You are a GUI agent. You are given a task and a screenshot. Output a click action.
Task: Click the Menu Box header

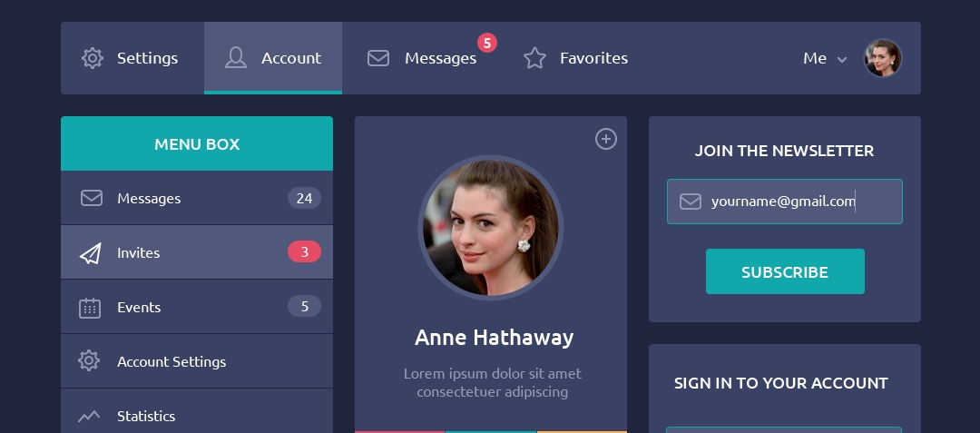point(197,143)
